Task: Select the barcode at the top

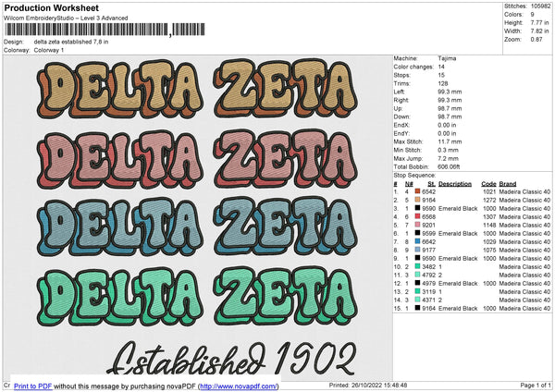Action: click(x=105, y=30)
